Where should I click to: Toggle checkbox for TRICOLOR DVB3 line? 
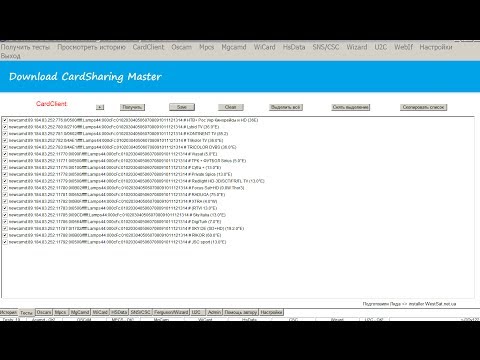5,147
